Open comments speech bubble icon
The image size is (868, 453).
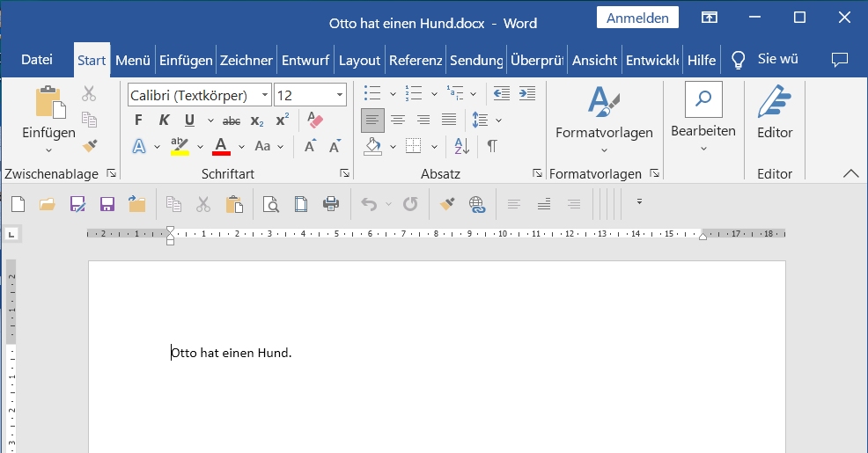pos(840,59)
